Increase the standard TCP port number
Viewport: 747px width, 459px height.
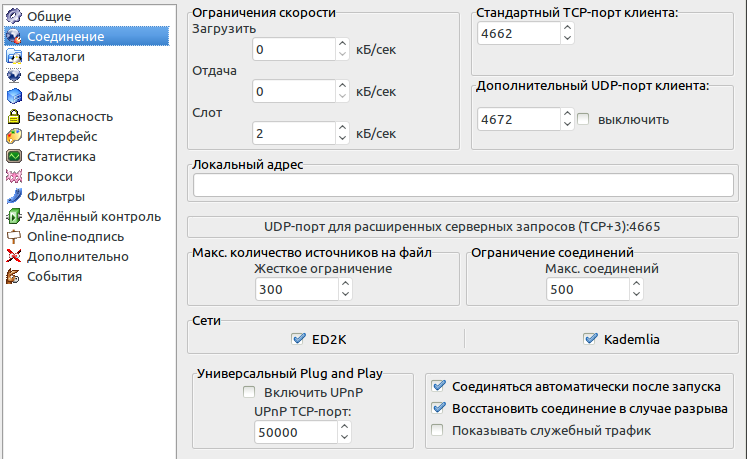[567, 28]
